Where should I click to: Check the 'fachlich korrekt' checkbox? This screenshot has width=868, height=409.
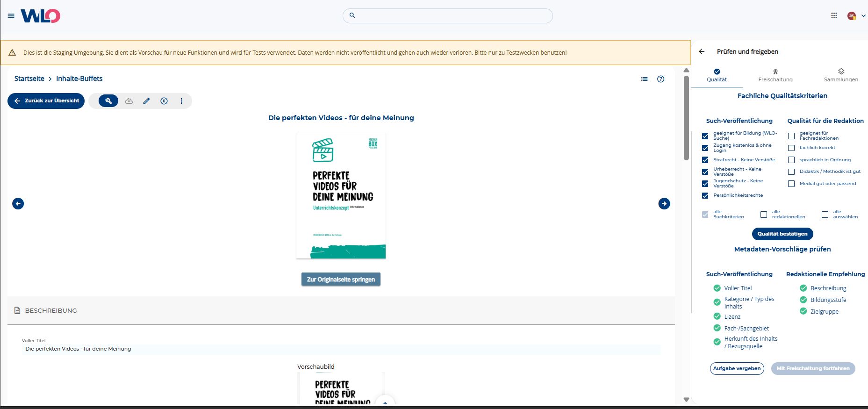coord(791,148)
